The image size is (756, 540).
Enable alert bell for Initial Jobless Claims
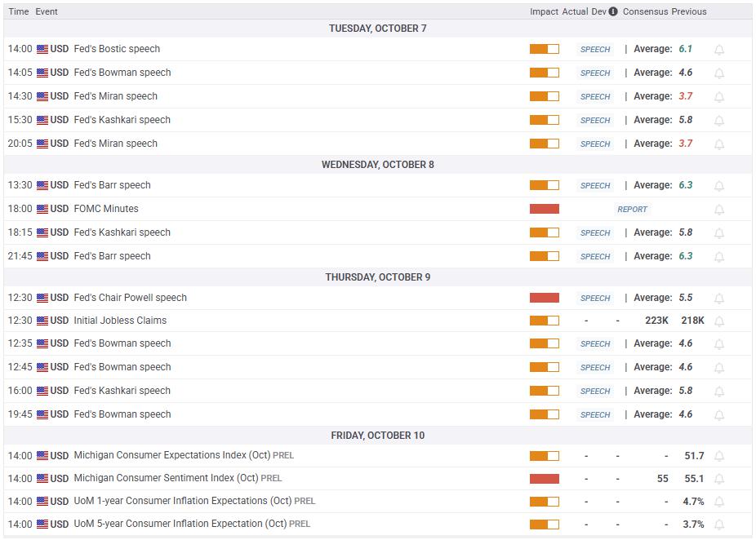[x=719, y=321]
